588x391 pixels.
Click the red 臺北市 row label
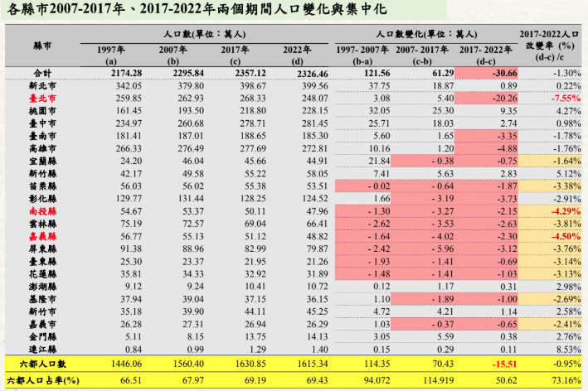42,99
